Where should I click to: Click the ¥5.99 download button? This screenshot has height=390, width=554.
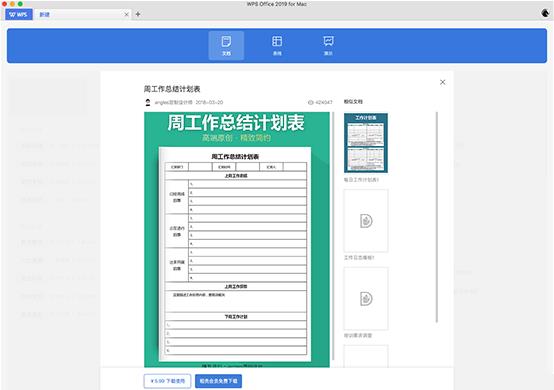pyautogui.click(x=167, y=381)
